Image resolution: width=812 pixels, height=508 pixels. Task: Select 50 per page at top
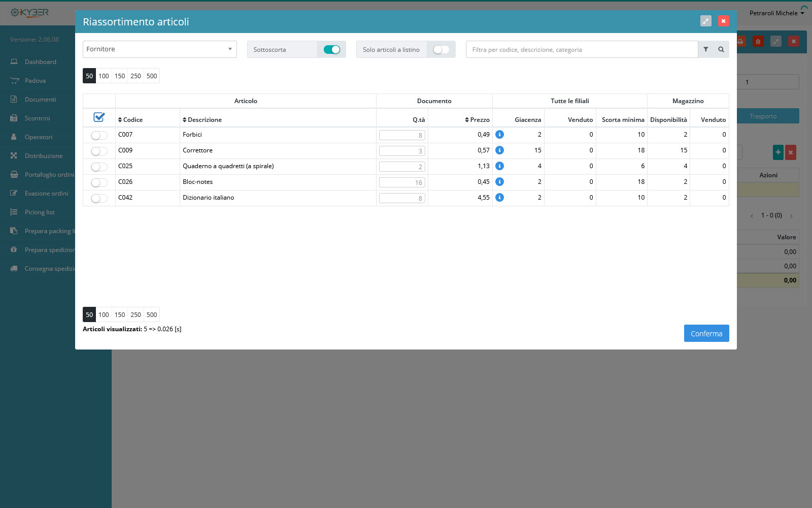click(89, 76)
